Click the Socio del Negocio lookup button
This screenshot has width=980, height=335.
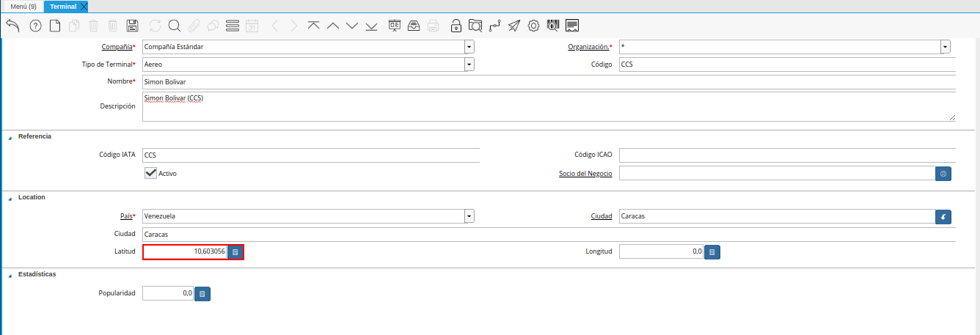tap(943, 174)
